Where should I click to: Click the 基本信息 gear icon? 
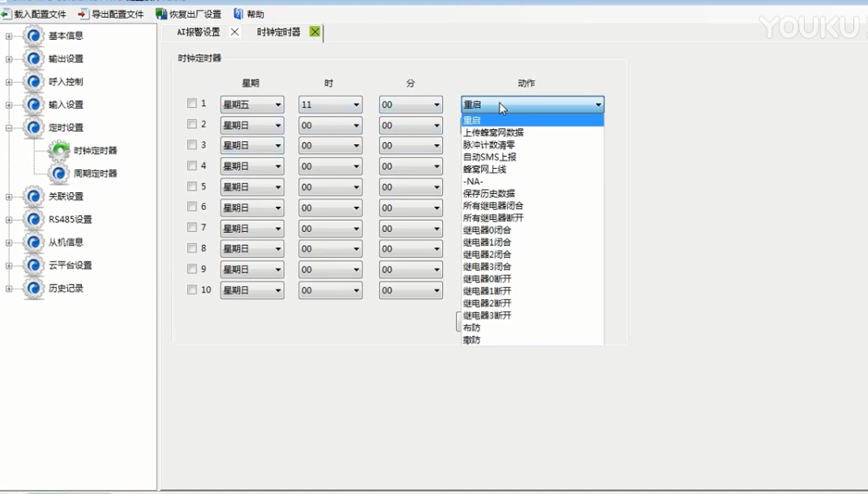pyautogui.click(x=33, y=36)
